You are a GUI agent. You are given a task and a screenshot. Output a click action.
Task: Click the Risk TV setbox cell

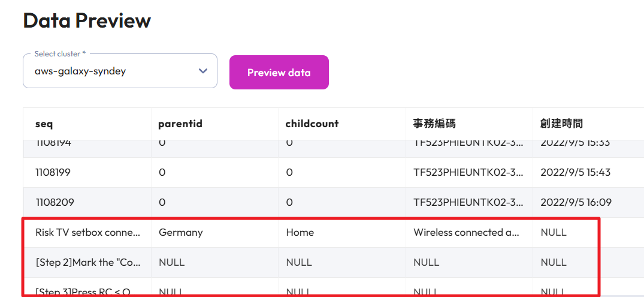pos(88,232)
